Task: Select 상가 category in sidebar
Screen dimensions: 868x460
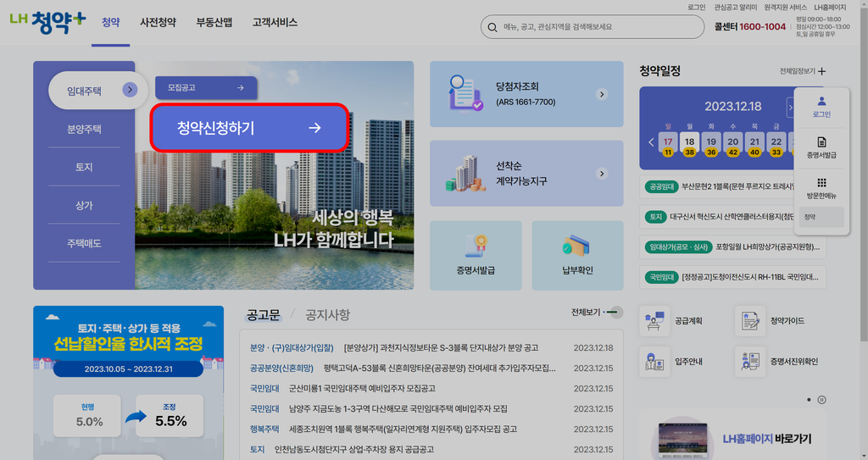Action: click(x=84, y=205)
